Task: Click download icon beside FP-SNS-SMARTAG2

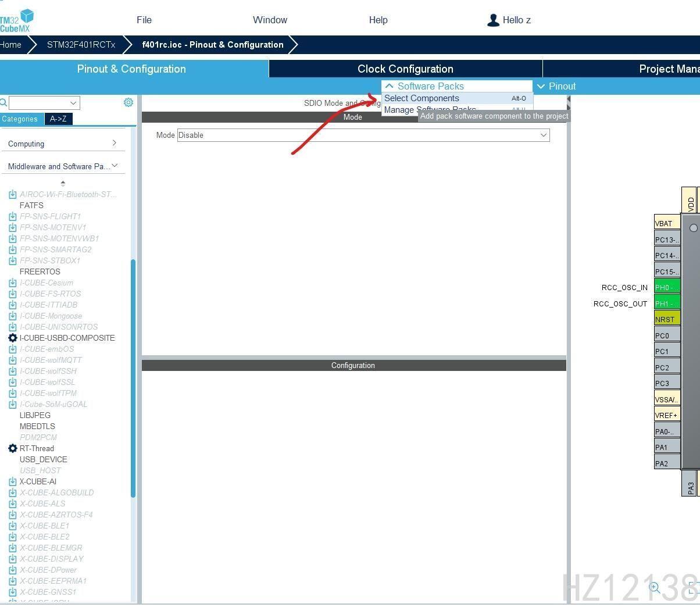Action: pyautogui.click(x=12, y=249)
